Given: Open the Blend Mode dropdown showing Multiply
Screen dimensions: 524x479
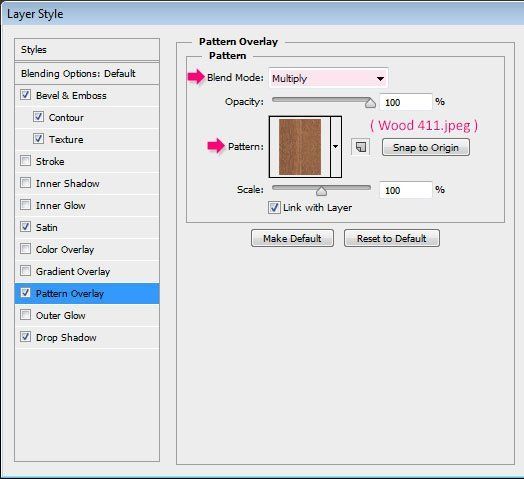Looking at the screenshot, I should (x=328, y=78).
